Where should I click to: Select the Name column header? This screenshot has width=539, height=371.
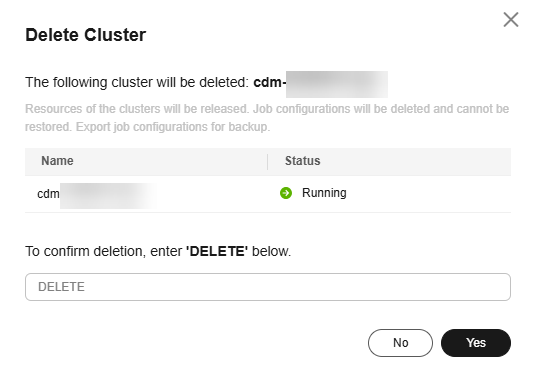coord(57,161)
